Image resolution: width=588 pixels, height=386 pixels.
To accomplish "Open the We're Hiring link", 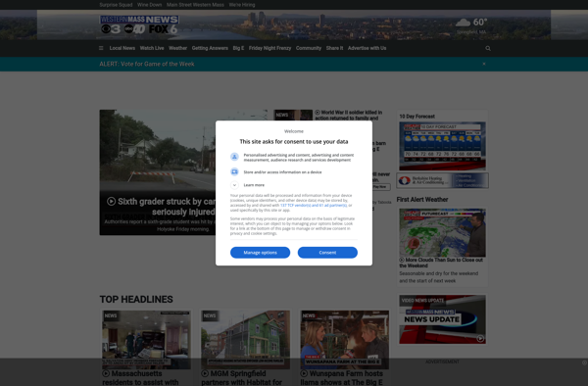I will [242, 5].
